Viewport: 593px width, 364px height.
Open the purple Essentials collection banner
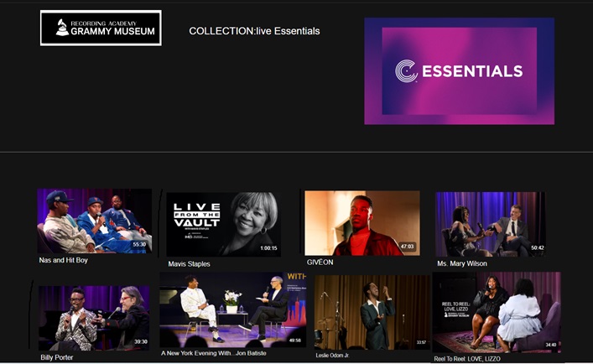459,71
